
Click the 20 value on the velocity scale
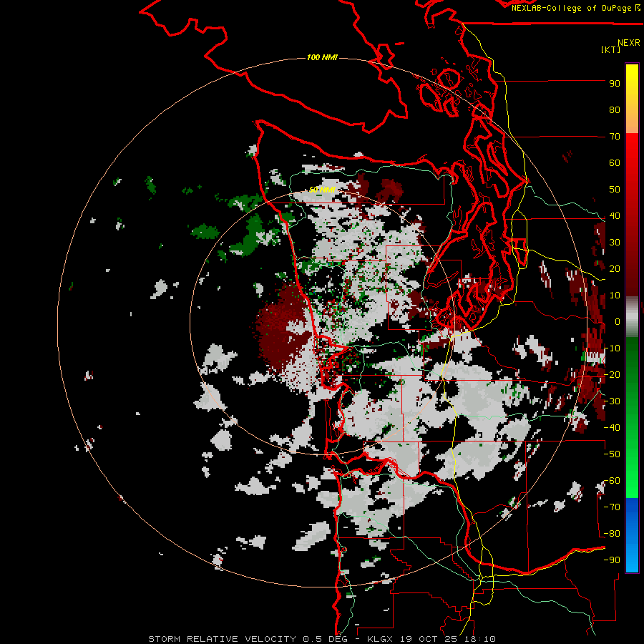point(615,269)
